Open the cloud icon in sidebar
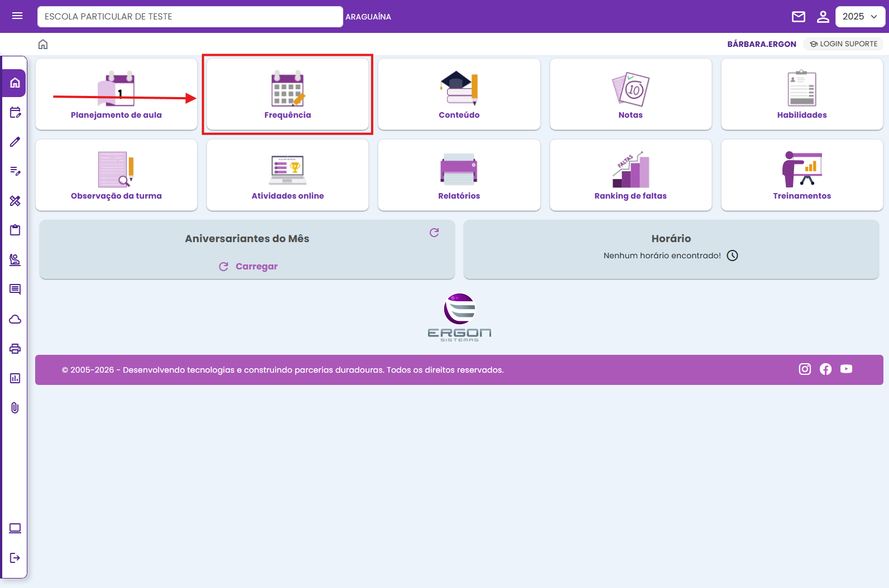This screenshot has height=588, width=889. click(x=15, y=319)
